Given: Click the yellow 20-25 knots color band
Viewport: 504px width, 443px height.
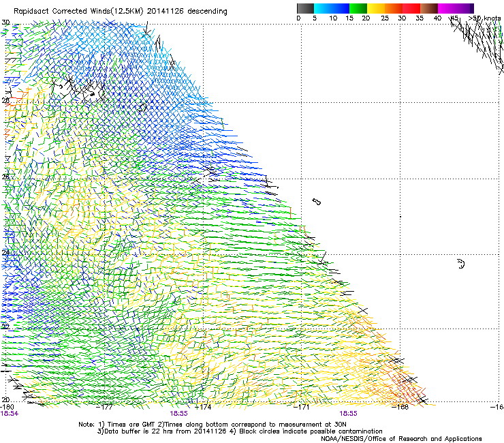Looking at the screenshot, I should [x=376, y=8].
